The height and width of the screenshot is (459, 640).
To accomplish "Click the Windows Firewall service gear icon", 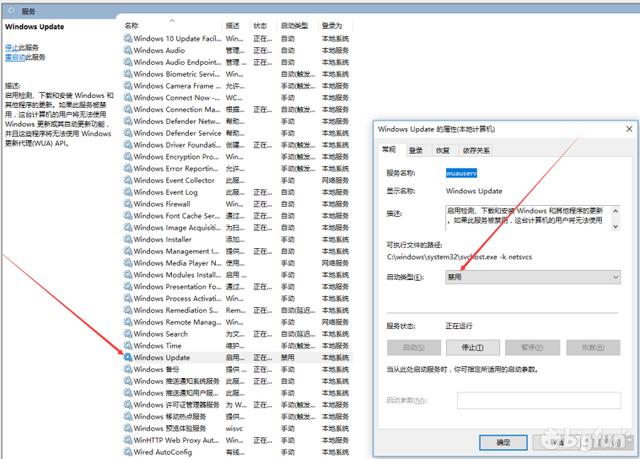I will 128,204.
